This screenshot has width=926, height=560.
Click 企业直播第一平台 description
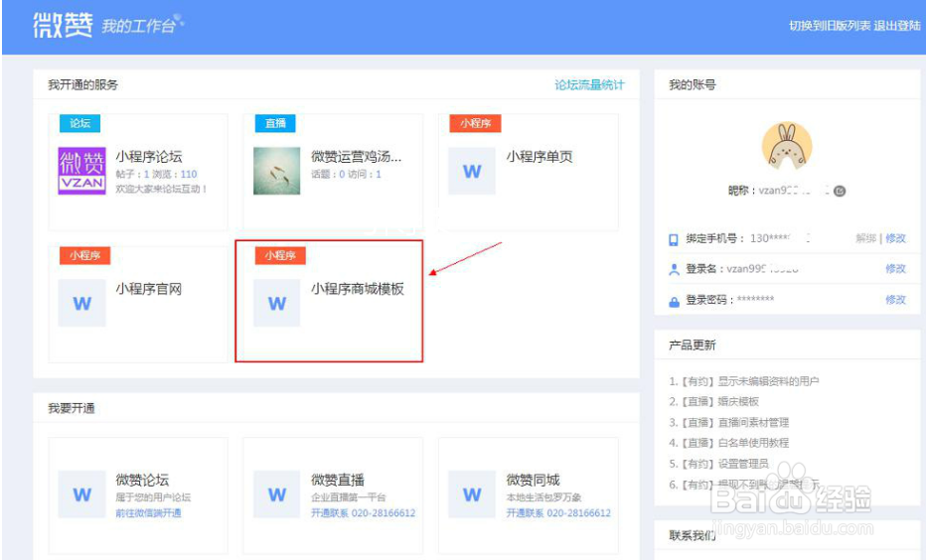pyautogui.click(x=349, y=497)
